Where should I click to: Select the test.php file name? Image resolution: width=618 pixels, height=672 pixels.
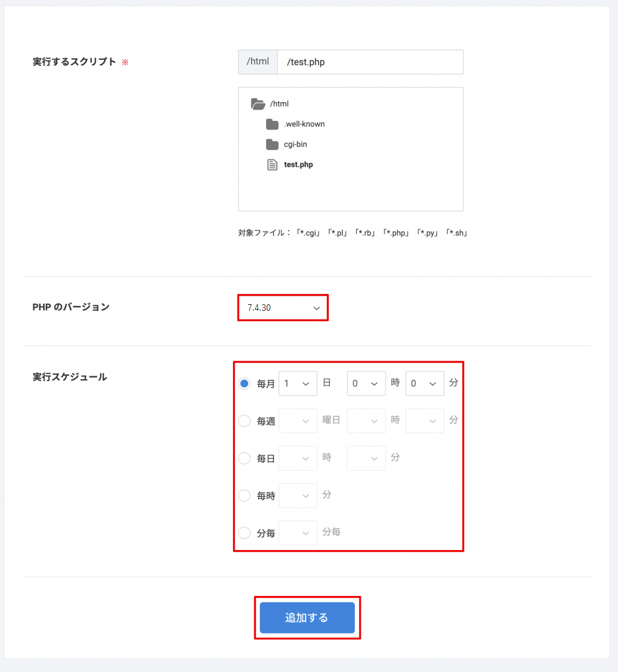tap(299, 165)
